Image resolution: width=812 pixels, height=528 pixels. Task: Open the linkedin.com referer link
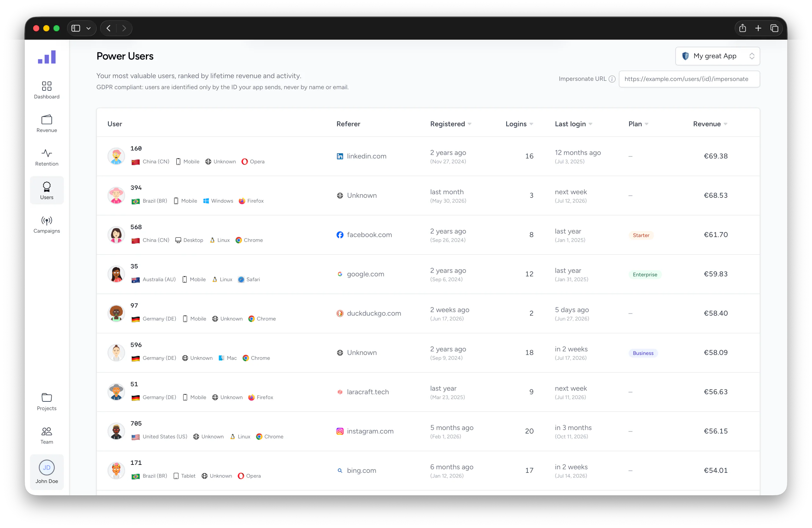pyautogui.click(x=366, y=156)
